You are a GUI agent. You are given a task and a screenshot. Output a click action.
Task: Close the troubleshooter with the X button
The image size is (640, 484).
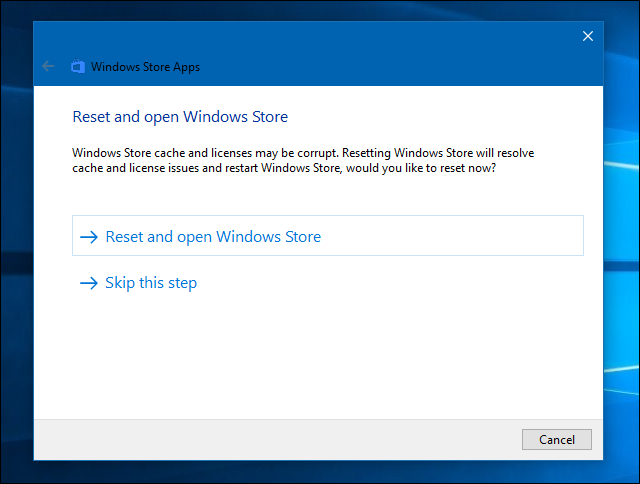point(588,36)
